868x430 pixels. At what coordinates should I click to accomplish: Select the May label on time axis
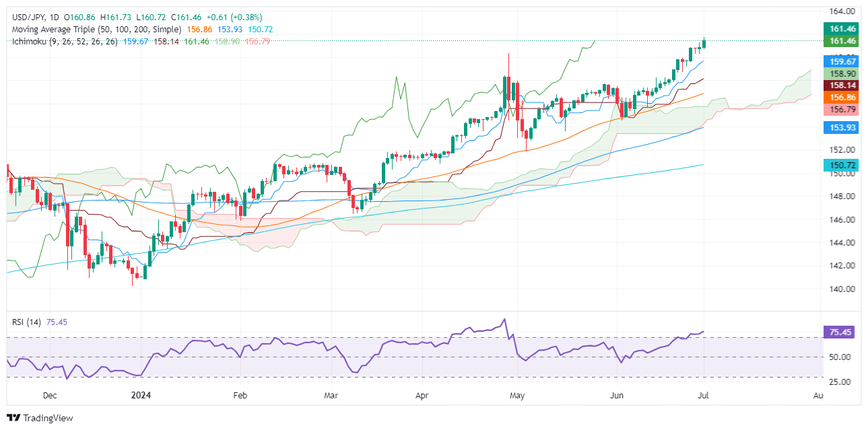tap(516, 397)
